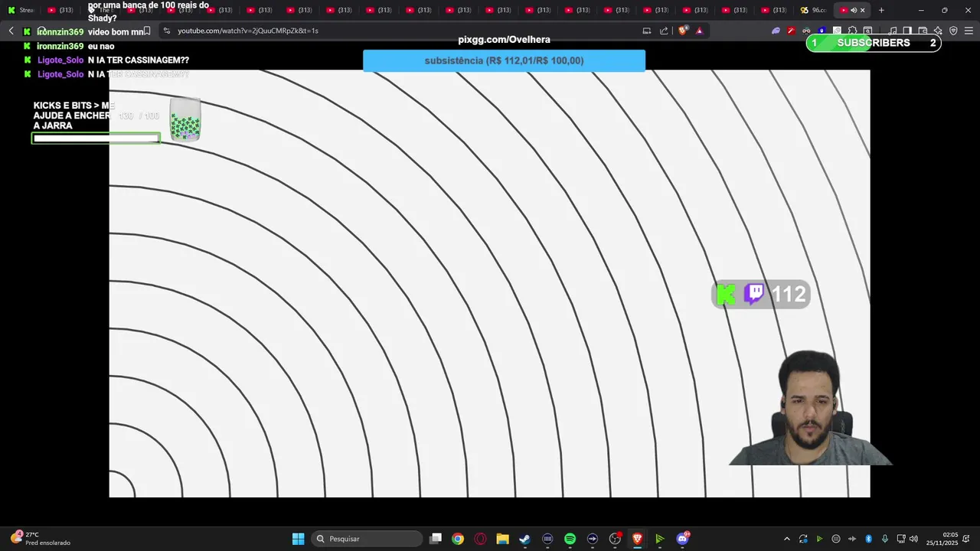Go back with the browser back arrow
The image size is (980, 551).
11,31
